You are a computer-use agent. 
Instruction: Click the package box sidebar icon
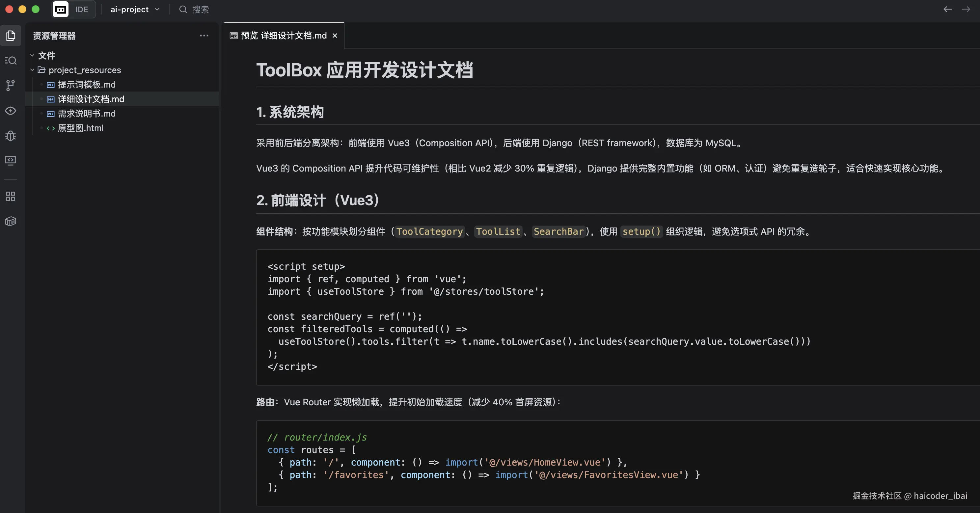click(x=11, y=221)
